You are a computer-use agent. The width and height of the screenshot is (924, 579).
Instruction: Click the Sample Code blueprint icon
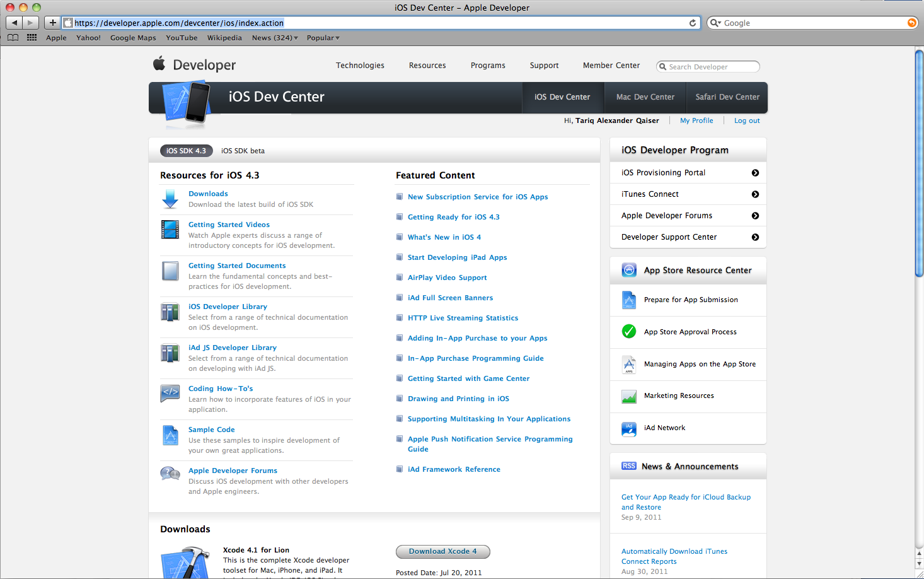click(x=170, y=435)
